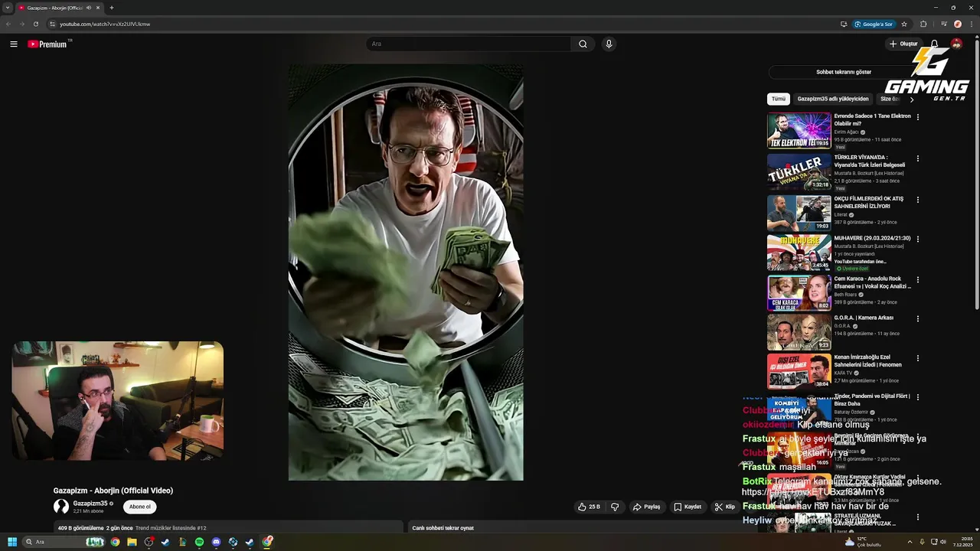Open the Gazapizm35 channel name link
The width and height of the screenshot is (980, 551).
(90, 504)
